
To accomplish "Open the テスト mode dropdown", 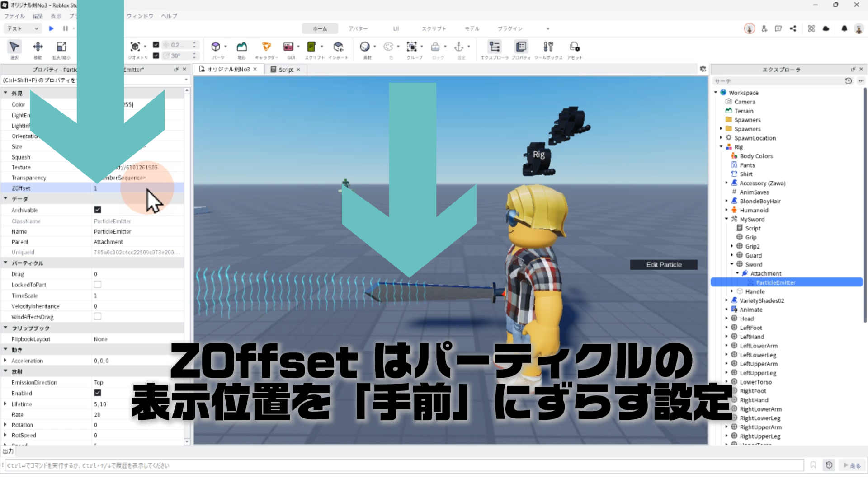I will (23, 28).
